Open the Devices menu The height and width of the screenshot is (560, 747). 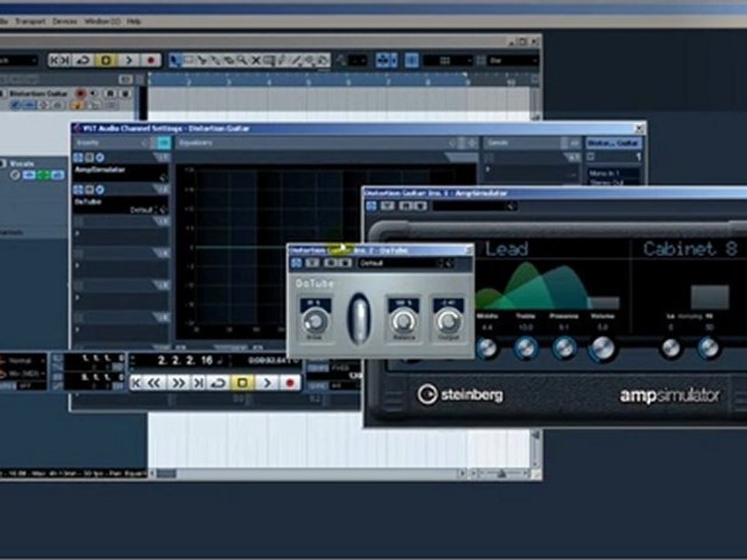pyautogui.click(x=65, y=22)
